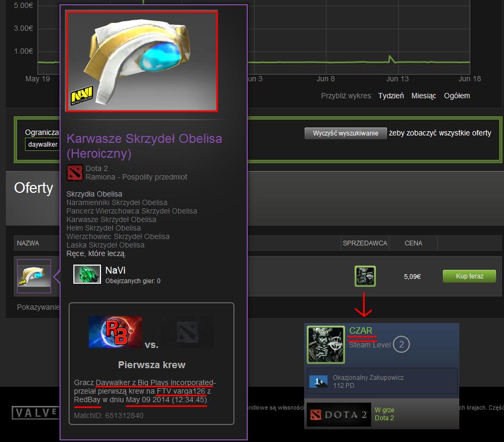Viewport: 504px width, 442px height.
Task: Click the MatchID: 651312840 text
Action: pyautogui.click(x=108, y=415)
